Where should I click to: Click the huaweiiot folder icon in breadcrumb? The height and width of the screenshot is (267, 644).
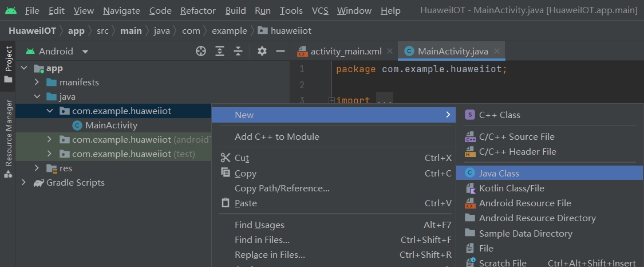262,30
